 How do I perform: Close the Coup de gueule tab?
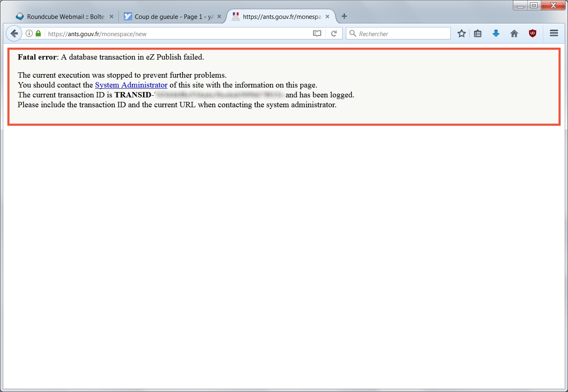(219, 17)
